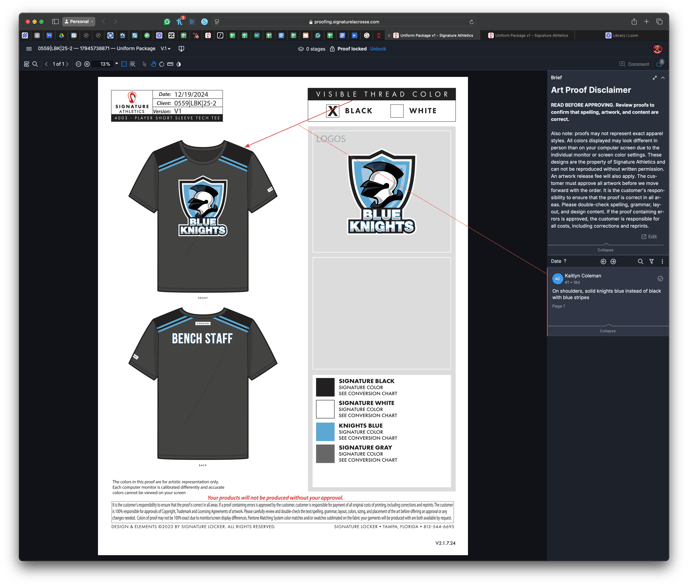Viewport: 688px width, 586px height.
Task: Click the Safari share icon
Action: point(634,21)
